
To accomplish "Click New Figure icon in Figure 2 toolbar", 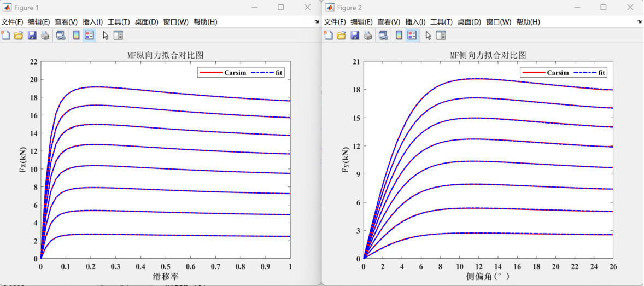I will [x=329, y=36].
